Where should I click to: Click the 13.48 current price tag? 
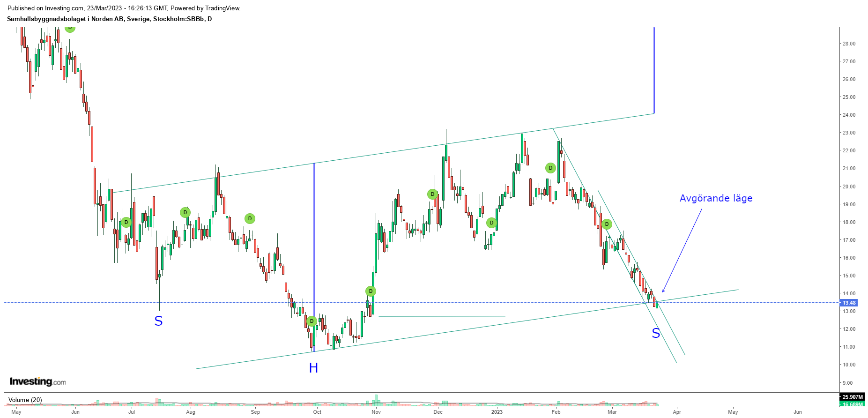pyautogui.click(x=849, y=303)
